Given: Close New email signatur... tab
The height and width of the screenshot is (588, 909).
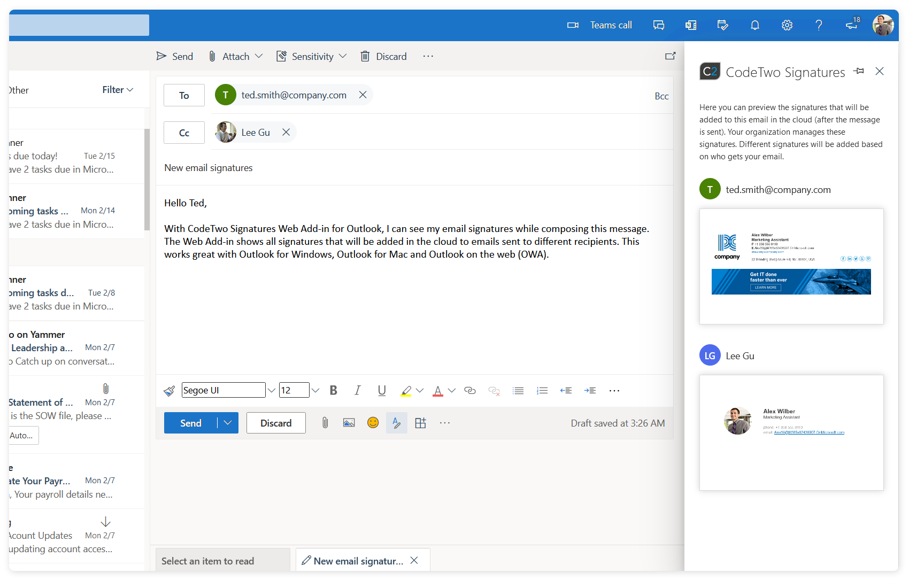Looking at the screenshot, I should (x=414, y=560).
